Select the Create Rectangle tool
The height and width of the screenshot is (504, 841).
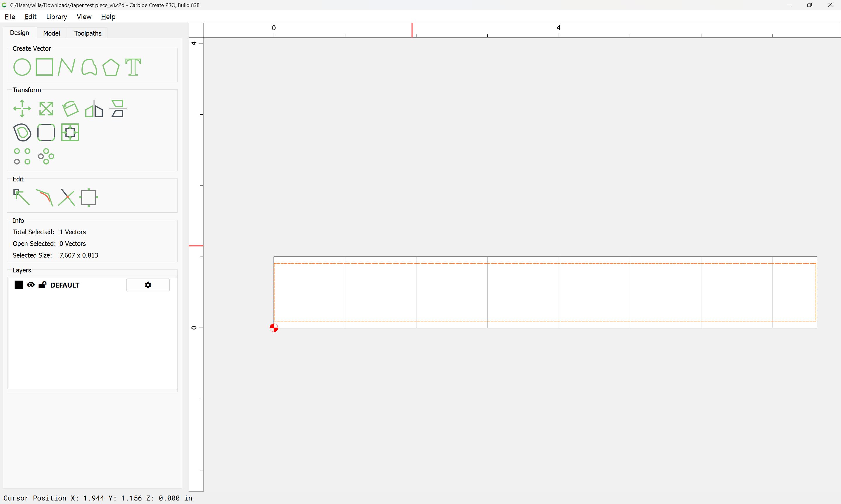tap(44, 67)
